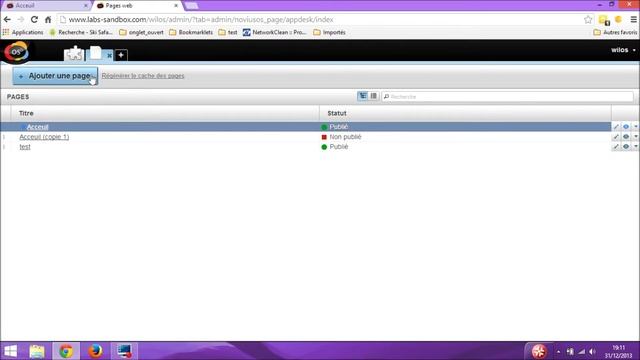Screen dimensions: 640x360
Task: Open the Acceuil page link
Action: pos(38,127)
